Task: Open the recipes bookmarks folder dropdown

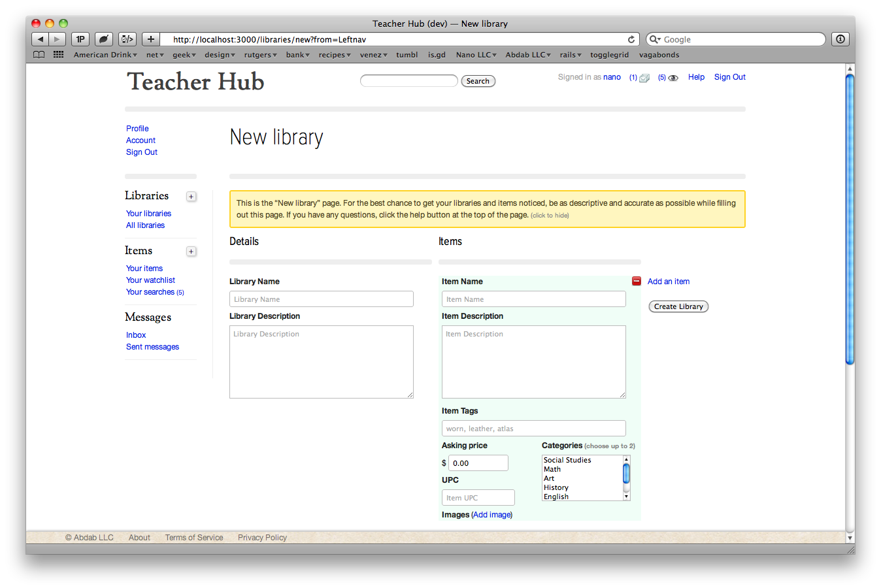Action: tap(334, 55)
